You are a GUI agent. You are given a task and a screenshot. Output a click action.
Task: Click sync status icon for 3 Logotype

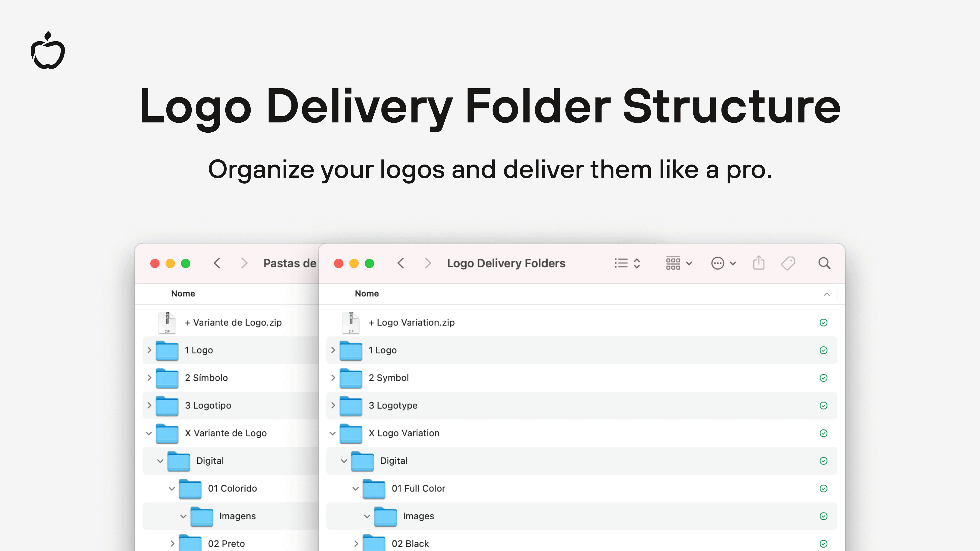823,405
